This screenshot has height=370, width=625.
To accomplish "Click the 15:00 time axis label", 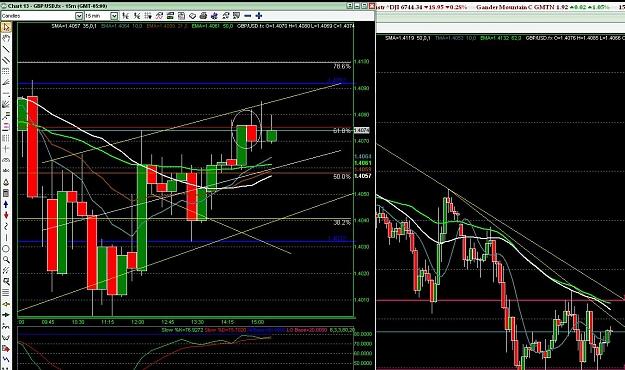I will point(257,322).
